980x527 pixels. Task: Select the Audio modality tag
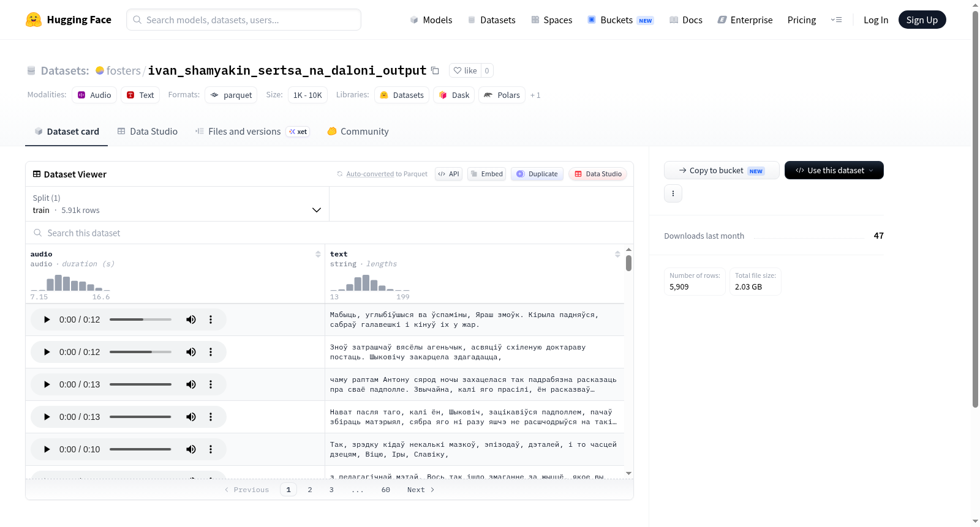click(x=94, y=95)
